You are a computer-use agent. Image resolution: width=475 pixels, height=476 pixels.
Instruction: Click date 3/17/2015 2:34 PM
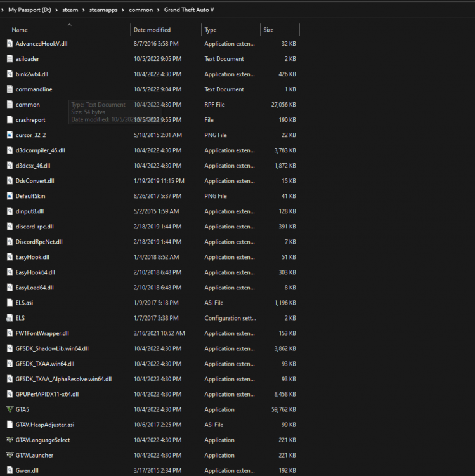click(157, 470)
